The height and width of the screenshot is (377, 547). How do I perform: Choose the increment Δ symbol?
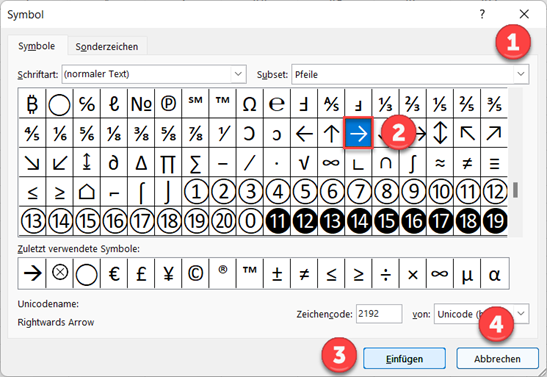click(x=141, y=163)
